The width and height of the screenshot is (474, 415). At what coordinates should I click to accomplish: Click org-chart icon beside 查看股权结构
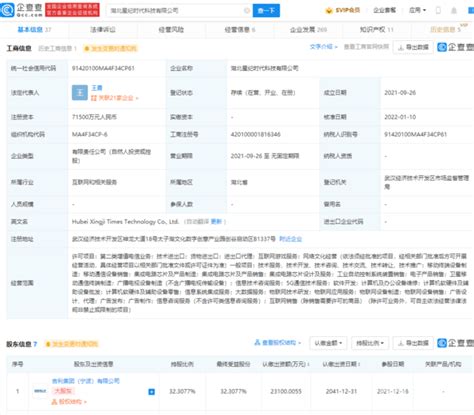(x=257, y=342)
